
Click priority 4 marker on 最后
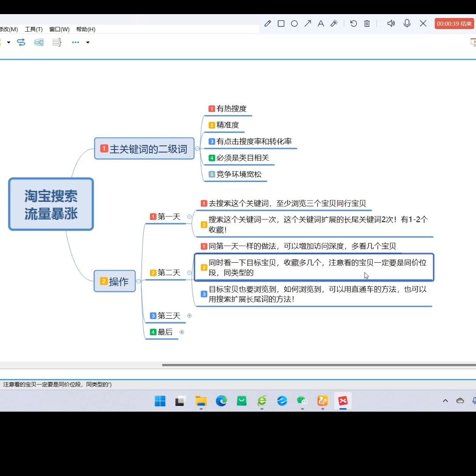click(x=153, y=332)
